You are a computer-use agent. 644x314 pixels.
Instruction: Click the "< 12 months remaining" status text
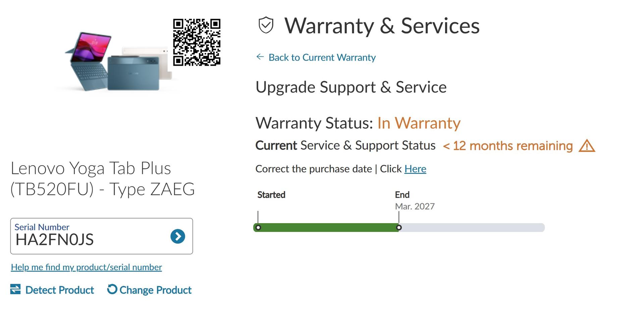pos(508,146)
